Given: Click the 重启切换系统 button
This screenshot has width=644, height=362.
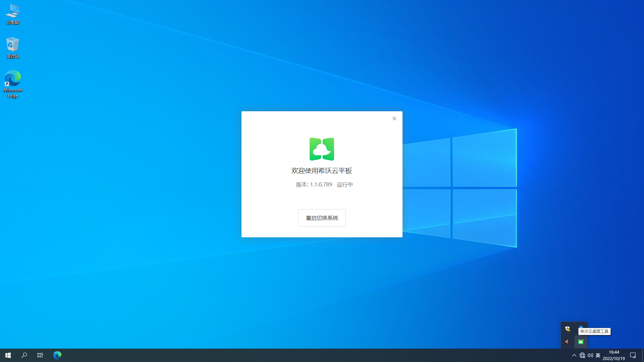Looking at the screenshot, I should pyautogui.click(x=322, y=218).
